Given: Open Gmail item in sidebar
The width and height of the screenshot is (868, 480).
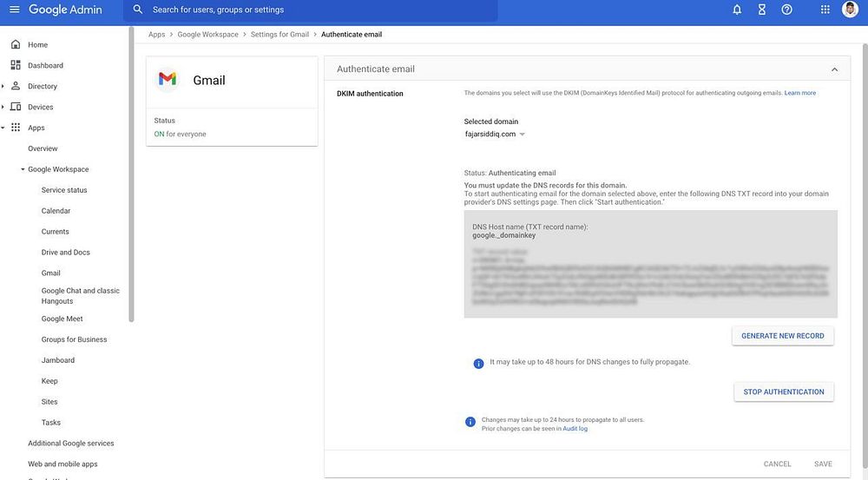Looking at the screenshot, I should coord(51,273).
